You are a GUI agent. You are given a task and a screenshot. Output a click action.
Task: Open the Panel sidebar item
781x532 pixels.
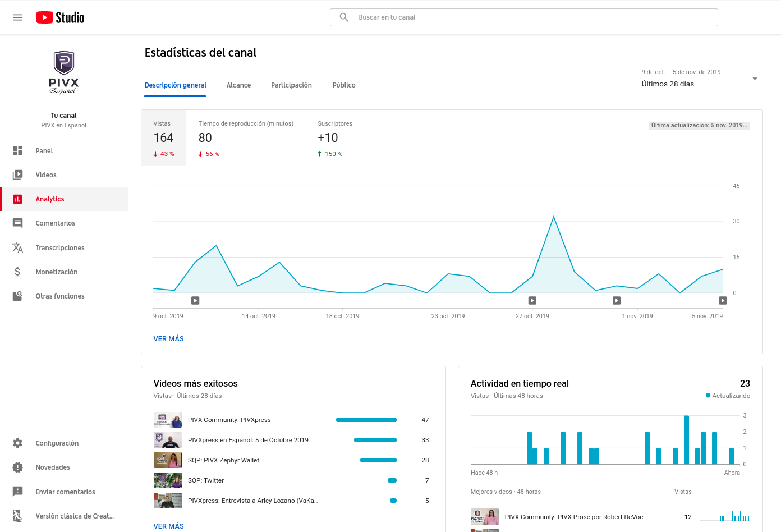(x=64, y=151)
